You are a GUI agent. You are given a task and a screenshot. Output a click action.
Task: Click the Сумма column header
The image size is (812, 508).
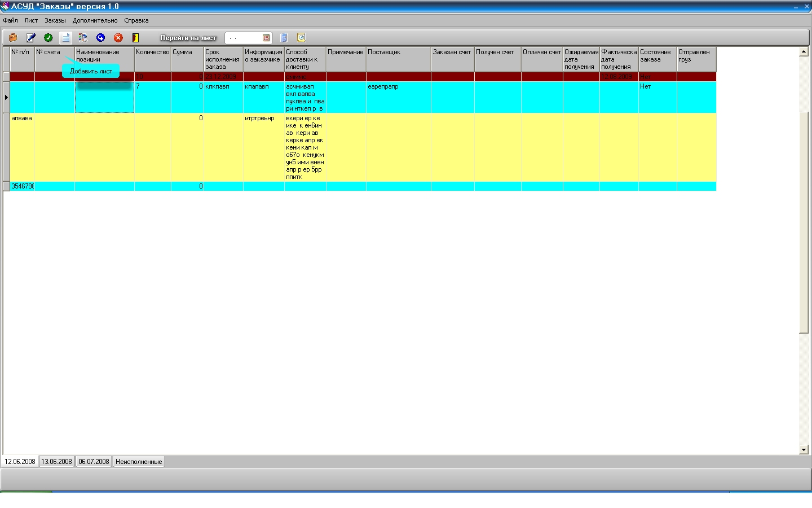tap(188, 59)
